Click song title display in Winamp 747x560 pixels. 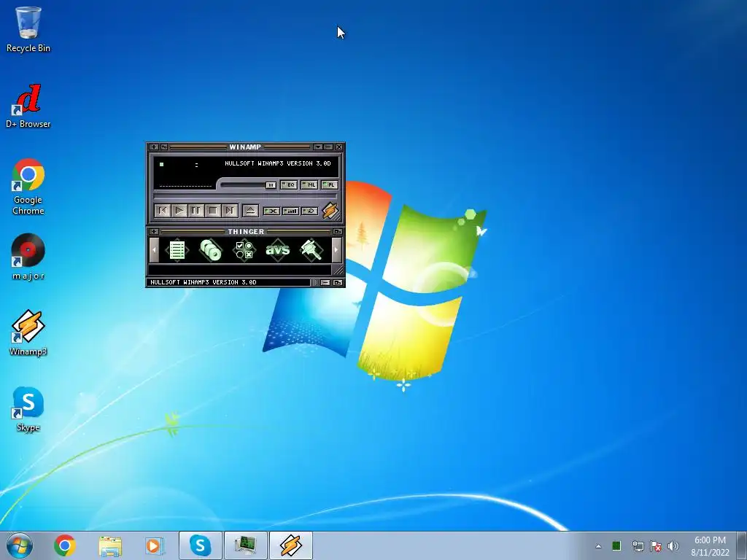(x=278, y=163)
